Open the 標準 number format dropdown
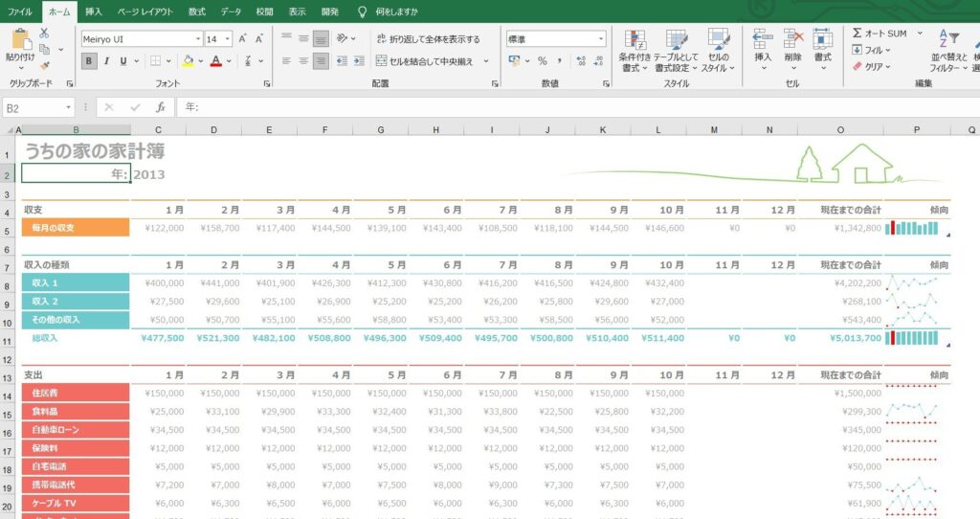Viewport: 980px width, 519px height. tap(601, 38)
